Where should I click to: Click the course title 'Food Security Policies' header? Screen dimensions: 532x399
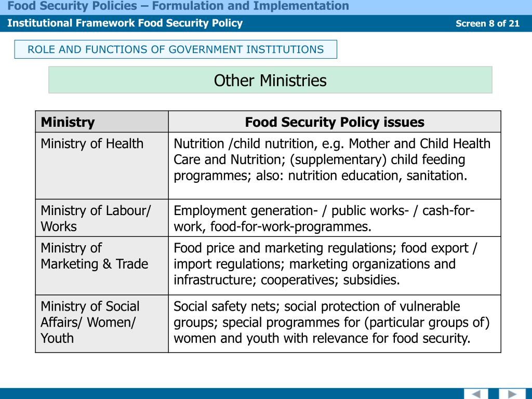tap(178, 6)
